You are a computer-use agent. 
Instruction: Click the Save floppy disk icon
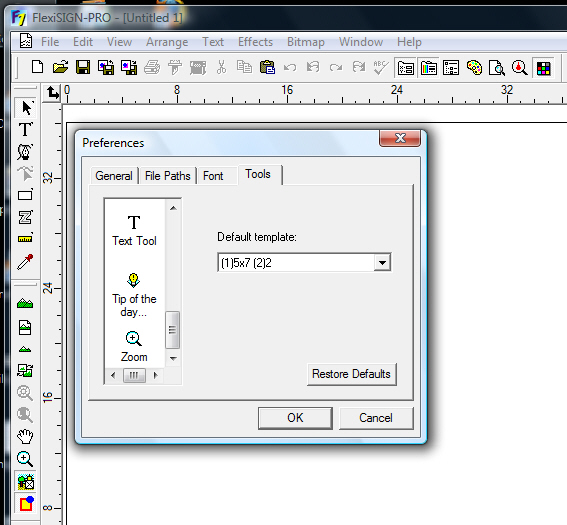coord(83,67)
